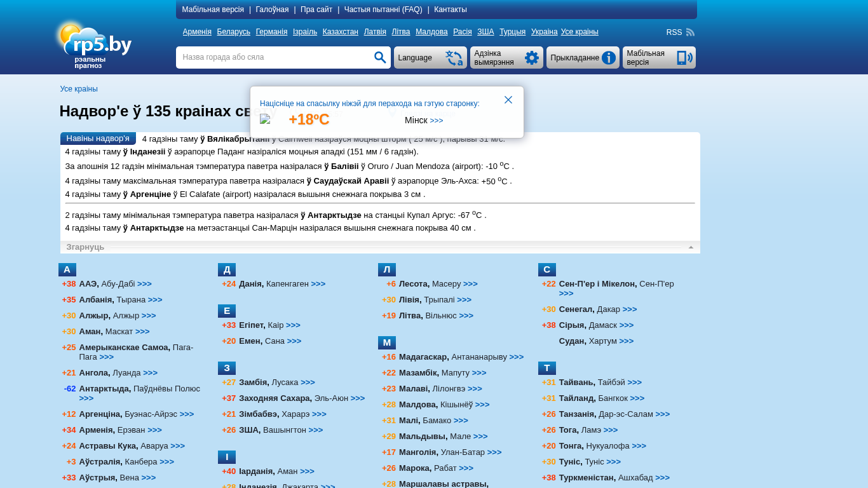Image resolution: width=868 pixels, height=488 pixels.
Task: Click the RSS text link
Action: point(674,32)
